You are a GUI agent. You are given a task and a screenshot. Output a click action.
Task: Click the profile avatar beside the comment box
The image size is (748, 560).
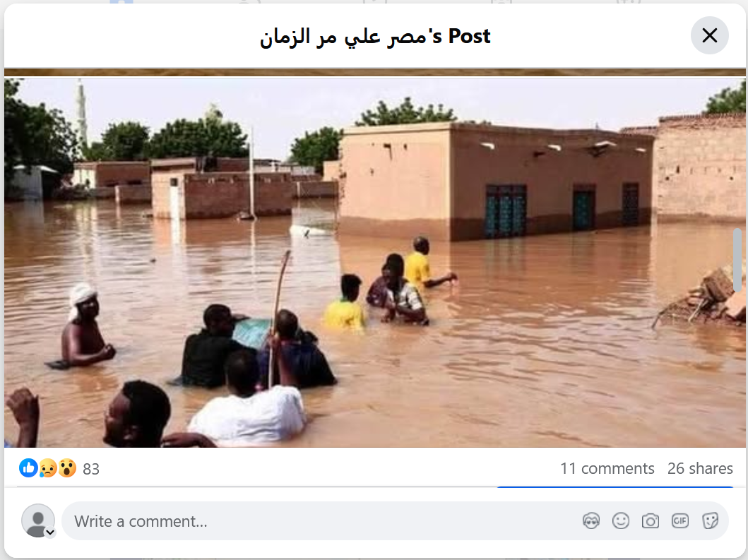tap(37, 520)
